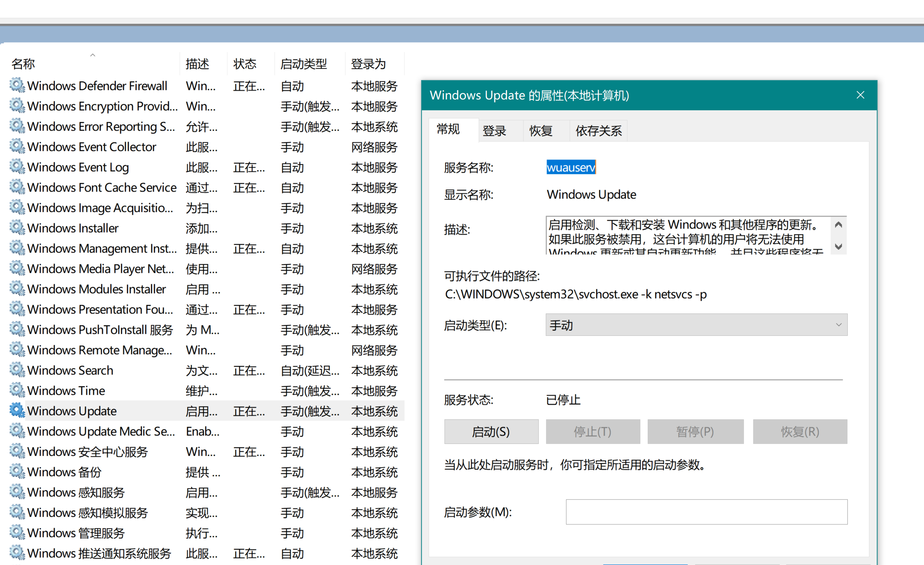Open the 启动类型 dropdown showing 手动
The height and width of the screenshot is (565, 924).
[696, 325]
